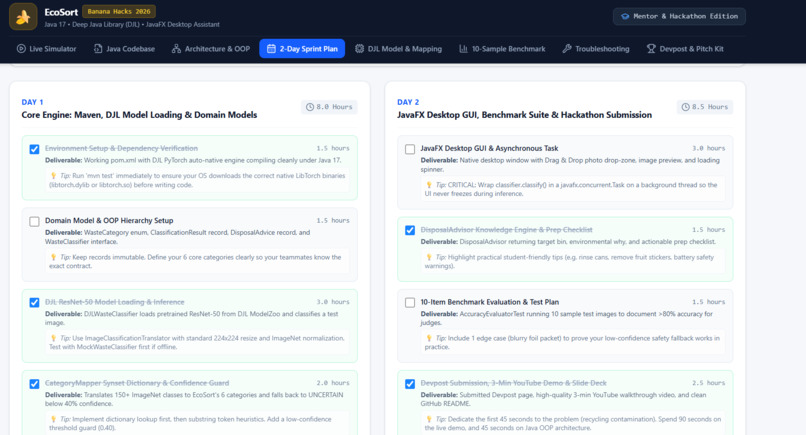
Task: Click the tip about keeping records immutable
Action: pyautogui.click(x=195, y=261)
